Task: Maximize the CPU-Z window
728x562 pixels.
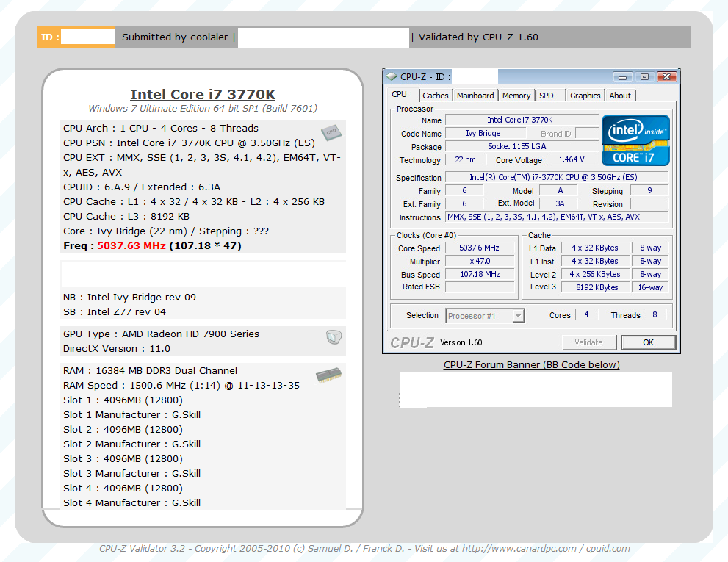Action: pos(644,77)
